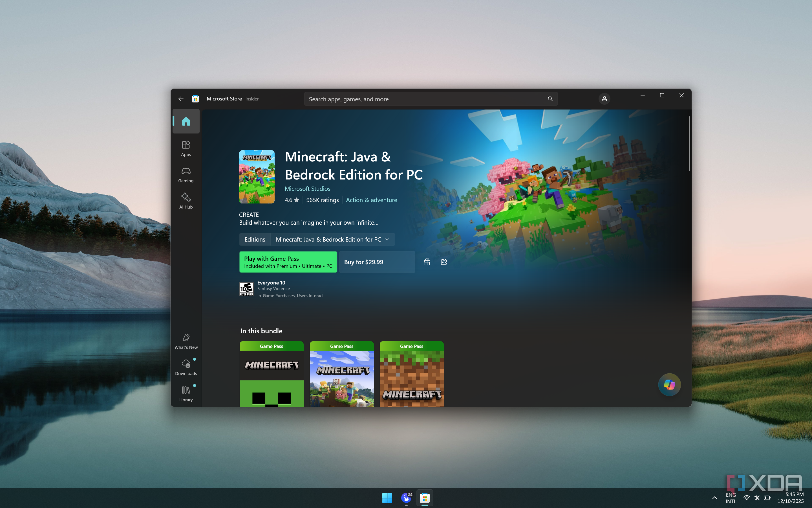Open the Gaming section

pos(186,175)
